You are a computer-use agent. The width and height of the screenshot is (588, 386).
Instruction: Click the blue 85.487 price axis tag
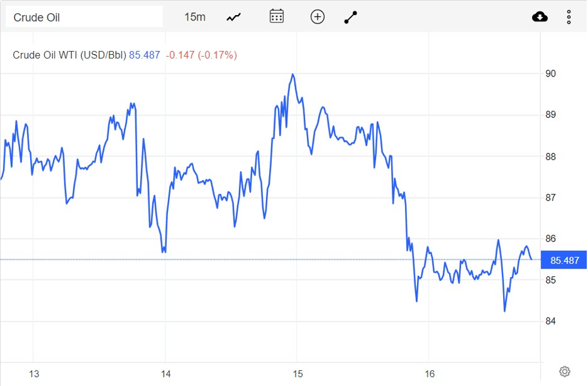pyautogui.click(x=565, y=261)
